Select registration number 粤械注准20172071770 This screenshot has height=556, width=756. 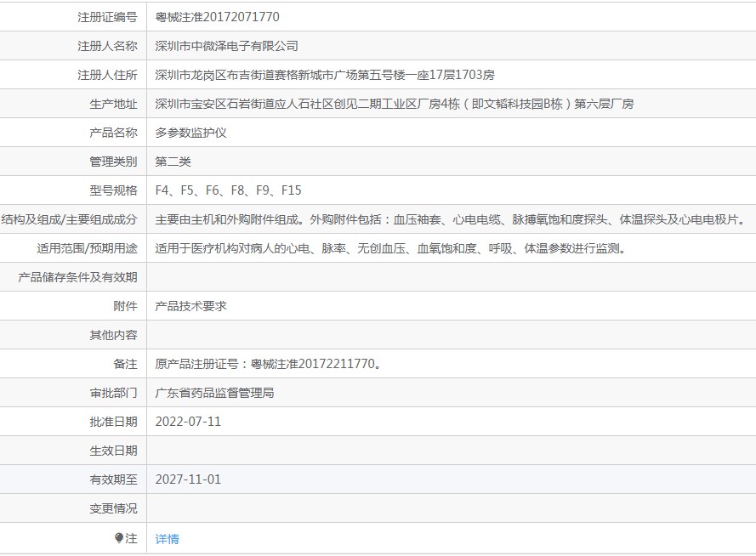(x=217, y=17)
